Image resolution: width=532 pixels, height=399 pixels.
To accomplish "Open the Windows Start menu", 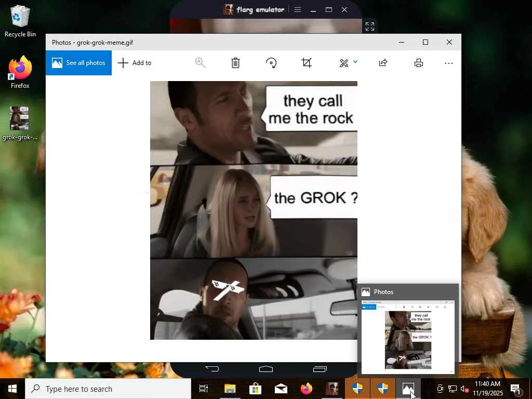I will pyautogui.click(x=12, y=389).
